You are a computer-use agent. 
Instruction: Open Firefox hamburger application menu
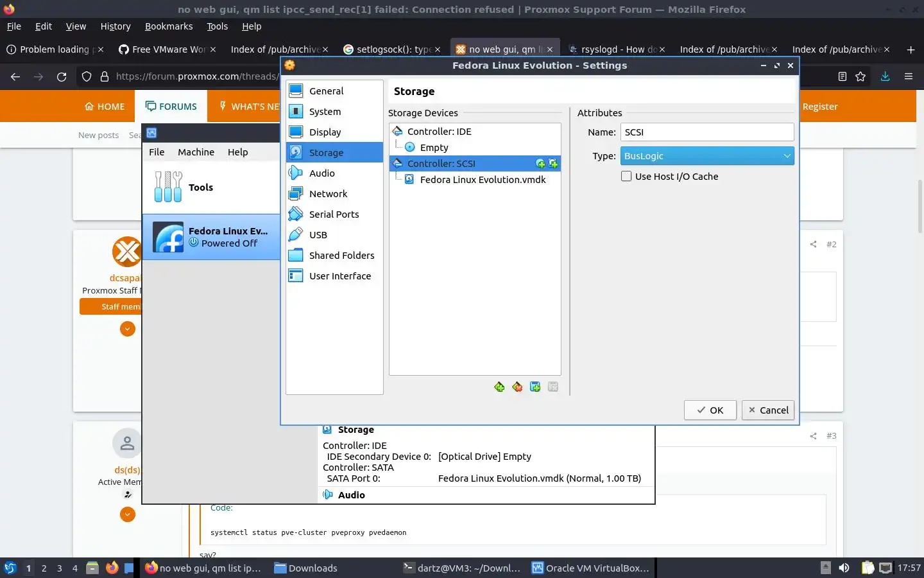pos(909,76)
